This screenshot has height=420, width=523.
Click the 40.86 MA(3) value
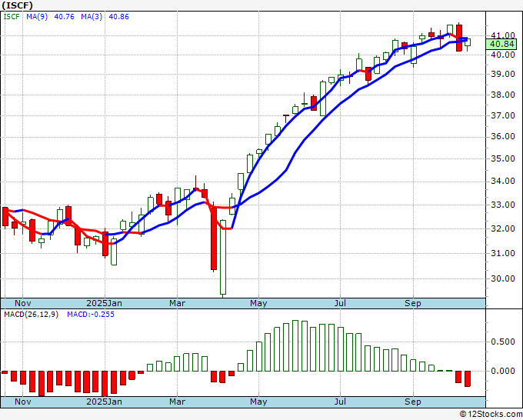point(118,17)
